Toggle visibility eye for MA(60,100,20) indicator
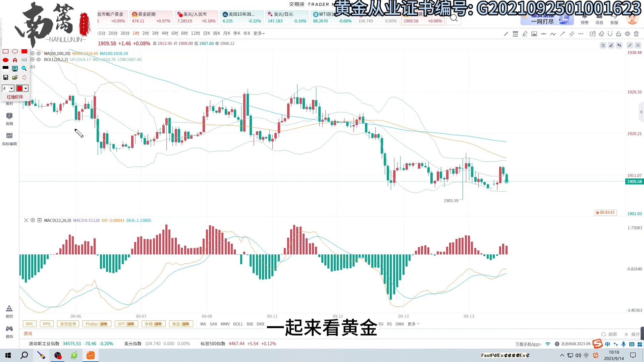The image size is (644, 362). (39, 53)
